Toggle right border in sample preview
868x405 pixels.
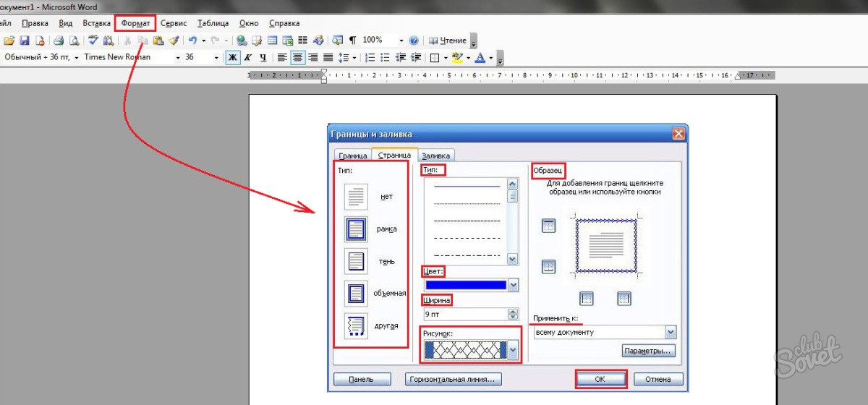(x=624, y=298)
